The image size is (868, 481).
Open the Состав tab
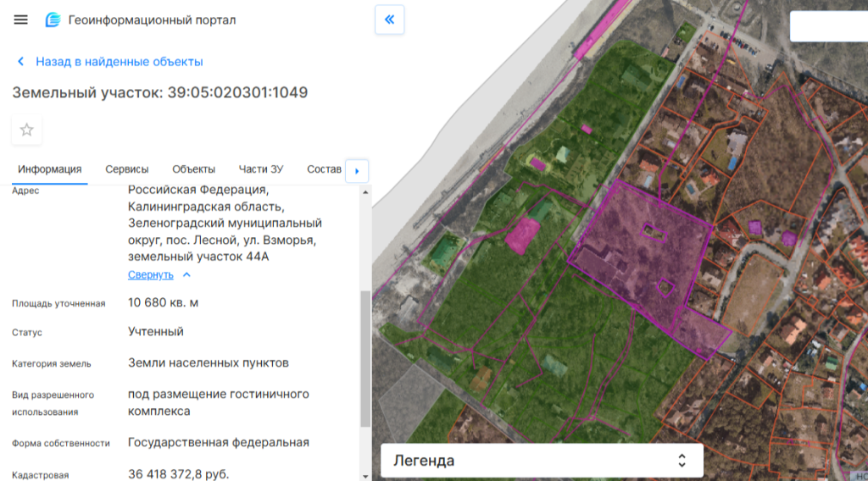(x=324, y=169)
